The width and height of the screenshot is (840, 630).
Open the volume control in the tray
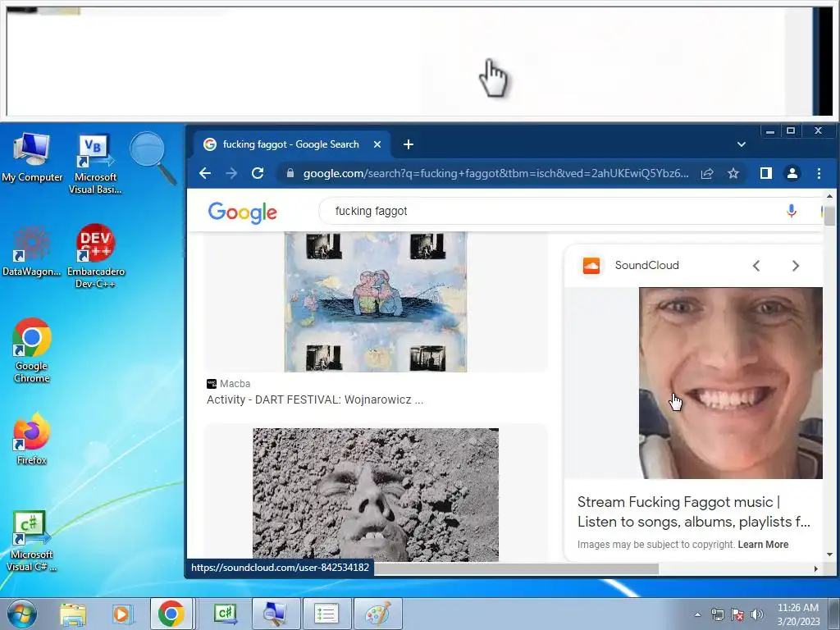(757, 614)
